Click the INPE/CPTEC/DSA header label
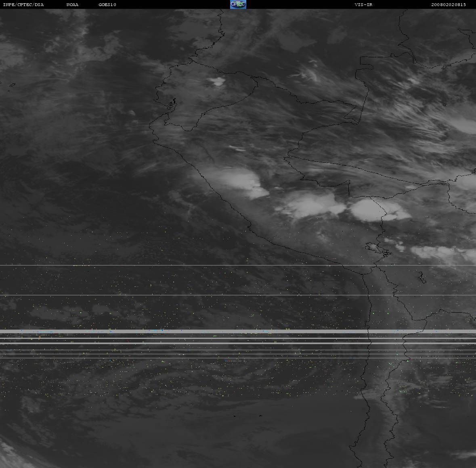The image size is (476, 468). tap(23, 4)
